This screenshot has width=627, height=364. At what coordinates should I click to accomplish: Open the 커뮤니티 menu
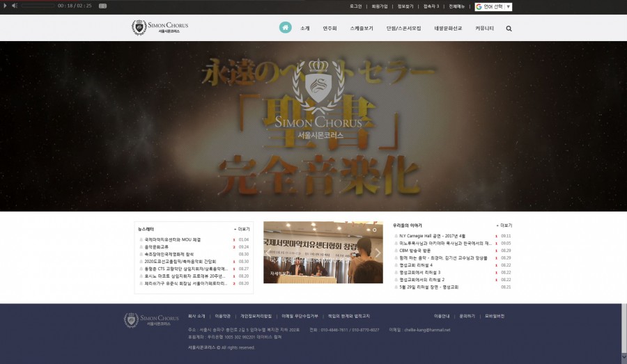484,29
